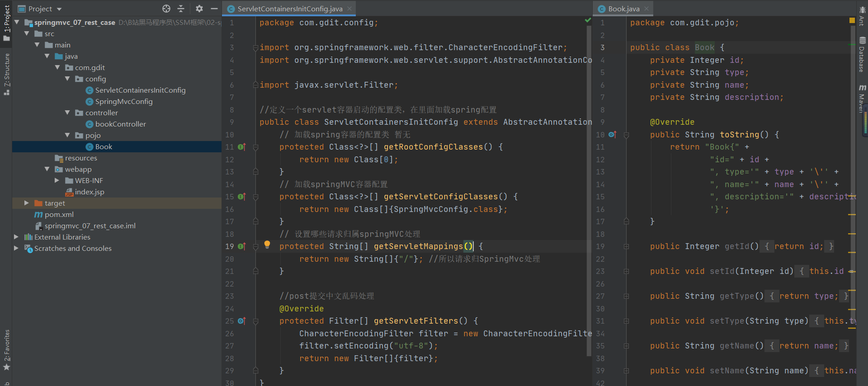Collapse the main folder
This screenshot has height=386, width=868.
coord(37,45)
